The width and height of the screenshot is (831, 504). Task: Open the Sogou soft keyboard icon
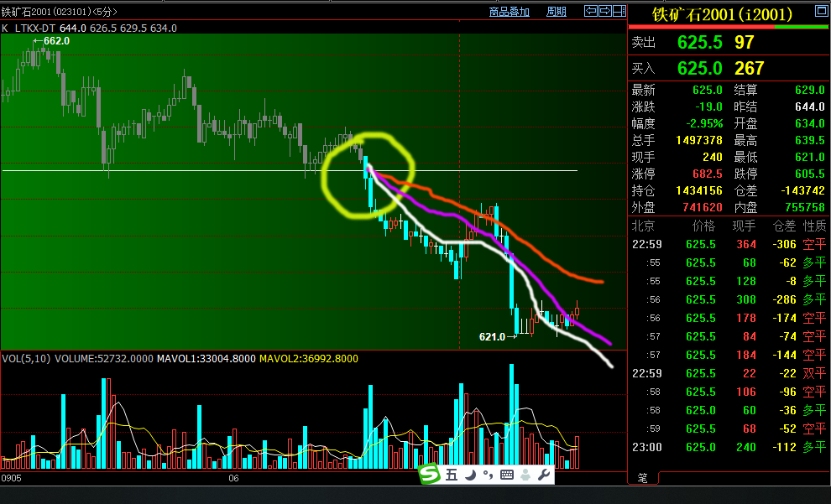pos(506,475)
